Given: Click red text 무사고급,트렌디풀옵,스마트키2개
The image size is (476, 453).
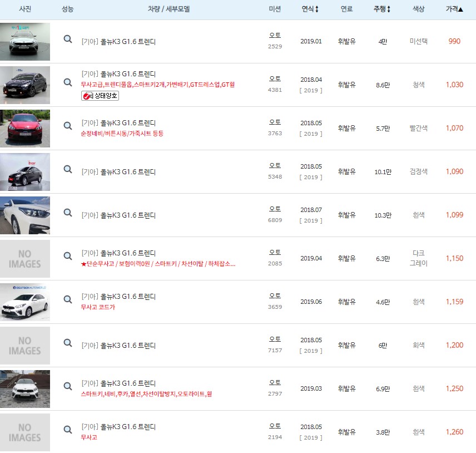Looking at the screenshot, I should click(x=158, y=85).
